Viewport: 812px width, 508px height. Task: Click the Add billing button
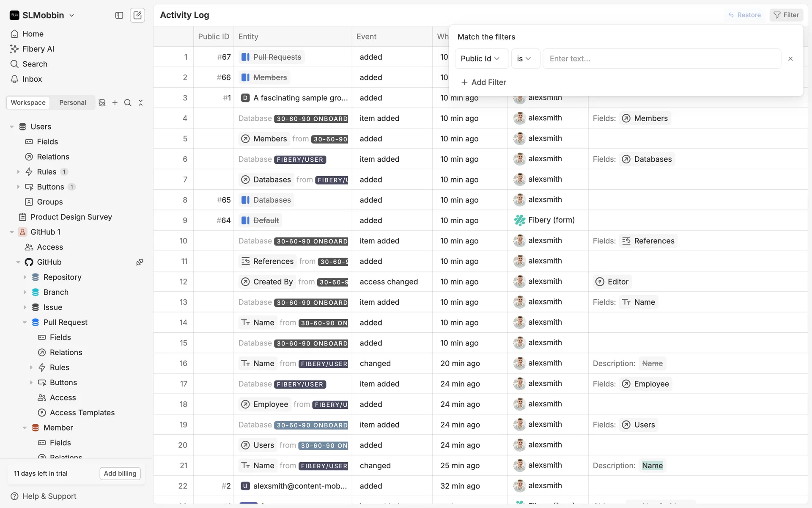coord(120,473)
